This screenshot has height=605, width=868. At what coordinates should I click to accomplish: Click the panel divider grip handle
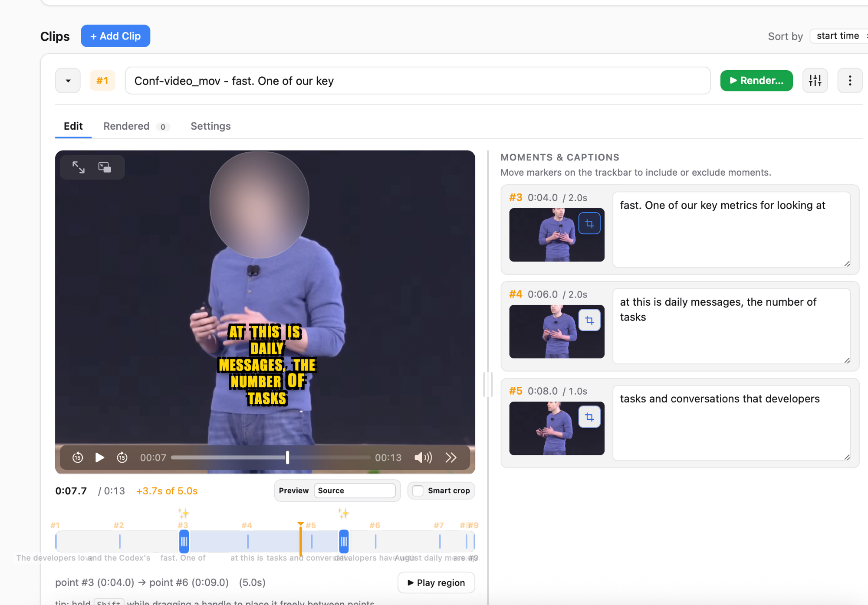[488, 384]
